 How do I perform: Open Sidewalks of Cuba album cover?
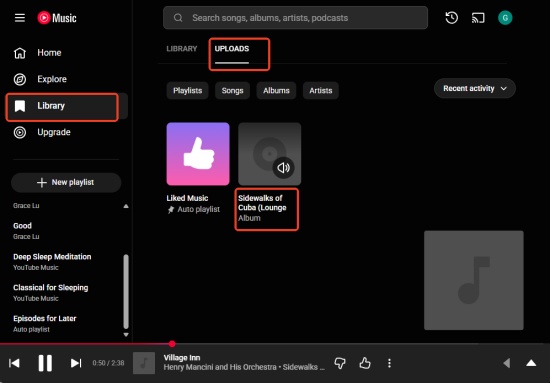(269, 154)
